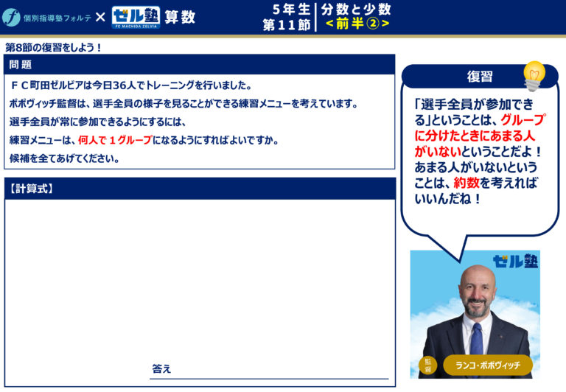Viewport: 566px width, 392px height.
Task: Click the × symbol between the logos
Action: tap(99, 18)
